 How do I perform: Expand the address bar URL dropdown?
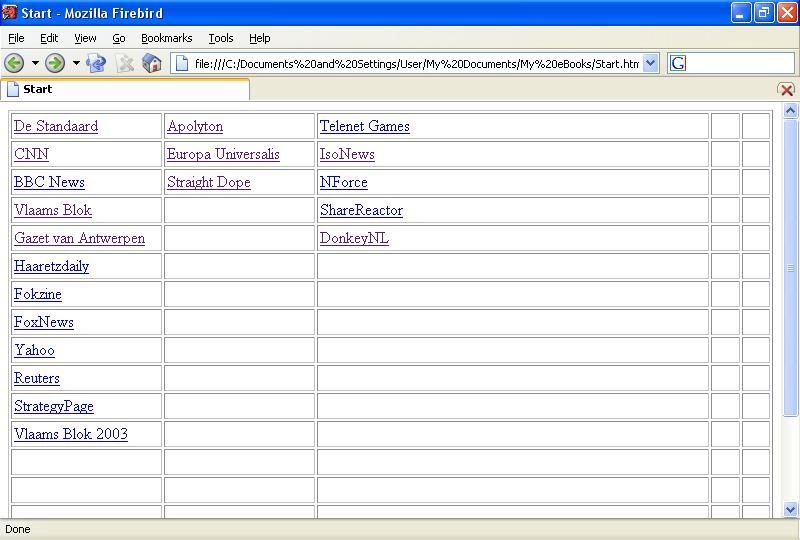651,63
